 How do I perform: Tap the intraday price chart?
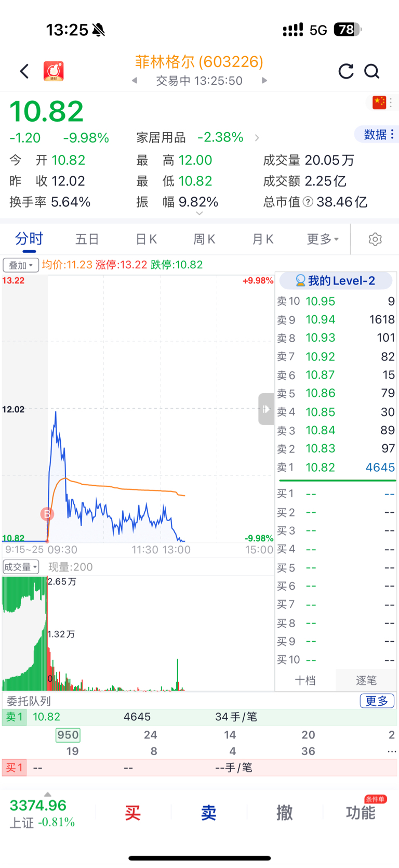pyautogui.click(x=138, y=409)
